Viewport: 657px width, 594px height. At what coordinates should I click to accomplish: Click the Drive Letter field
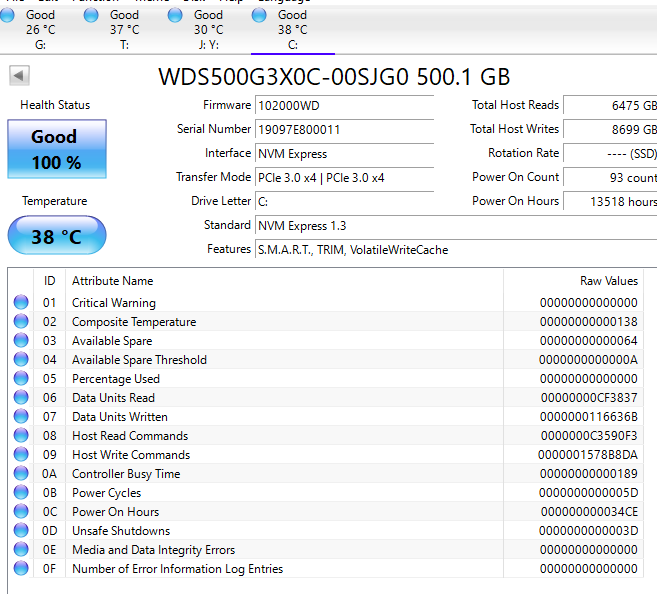point(344,201)
